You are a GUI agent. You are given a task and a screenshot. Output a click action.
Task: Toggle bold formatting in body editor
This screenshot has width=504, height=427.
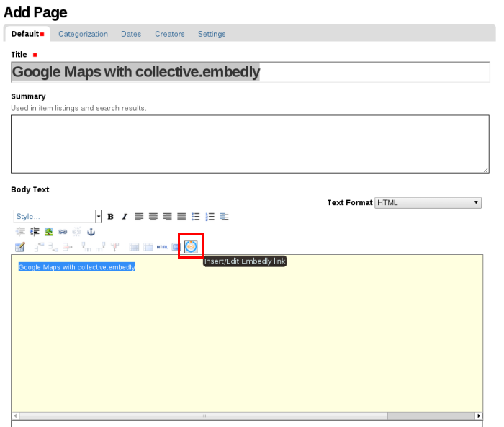[110, 217]
